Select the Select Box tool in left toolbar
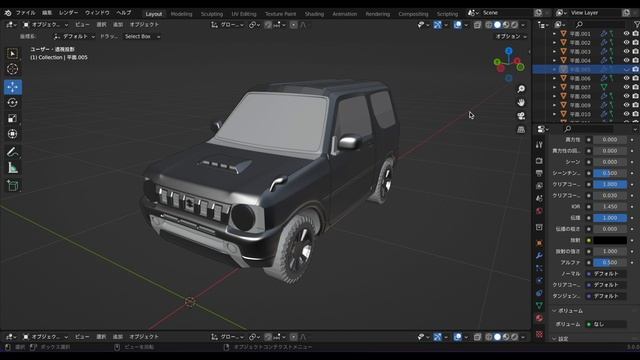The width and height of the screenshot is (640, 360). 13,54
